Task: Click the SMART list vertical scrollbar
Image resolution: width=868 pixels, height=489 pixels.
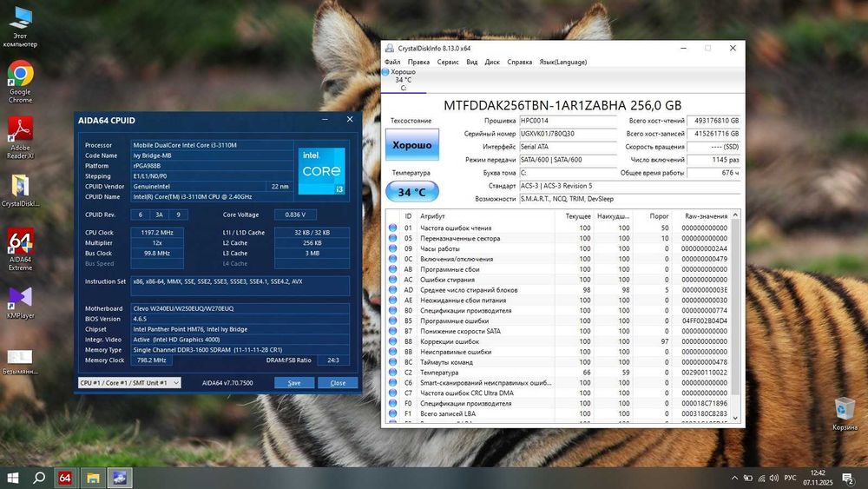Action: (x=735, y=307)
